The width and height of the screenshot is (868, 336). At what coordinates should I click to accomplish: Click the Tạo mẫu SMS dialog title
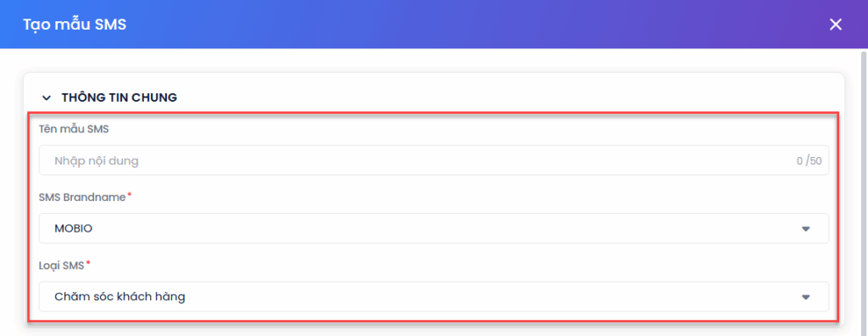pos(75,25)
